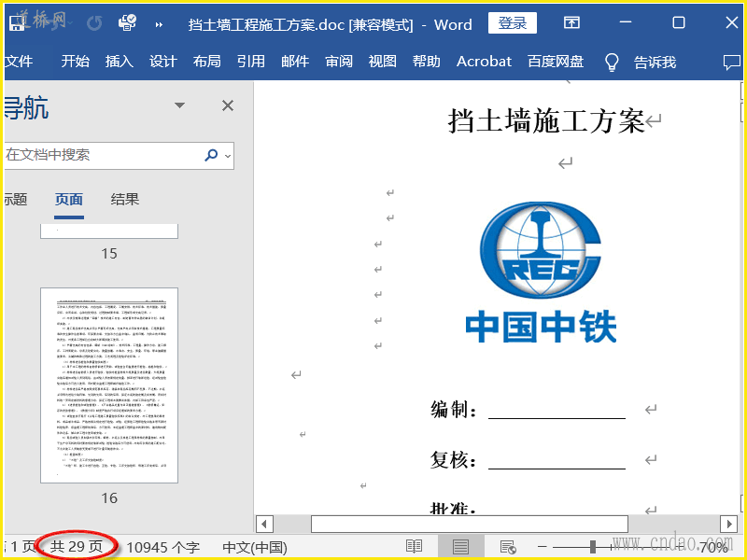Click the Redo arrow icon
This screenshot has height=560, width=747.
[94, 22]
